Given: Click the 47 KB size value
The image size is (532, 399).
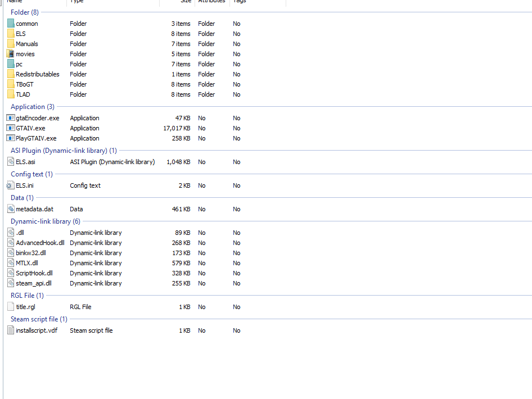Looking at the screenshot, I should tap(183, 118).
